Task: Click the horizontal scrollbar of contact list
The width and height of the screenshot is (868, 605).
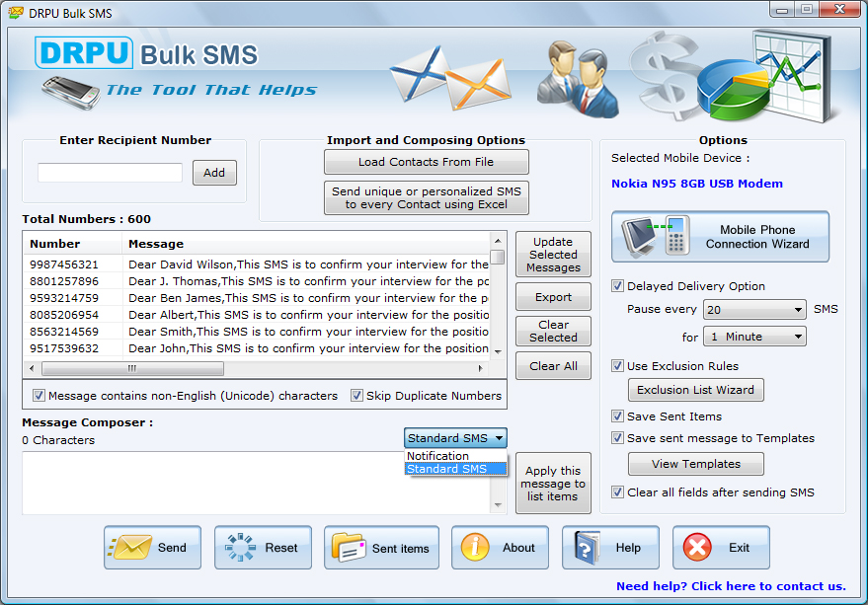Action: coord(257,368)
